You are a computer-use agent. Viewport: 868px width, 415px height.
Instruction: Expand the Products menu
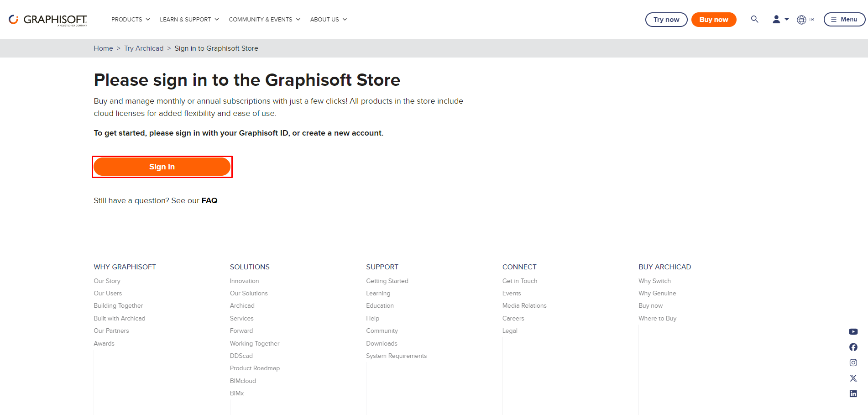pyautogui.click(x=131, y=20)
